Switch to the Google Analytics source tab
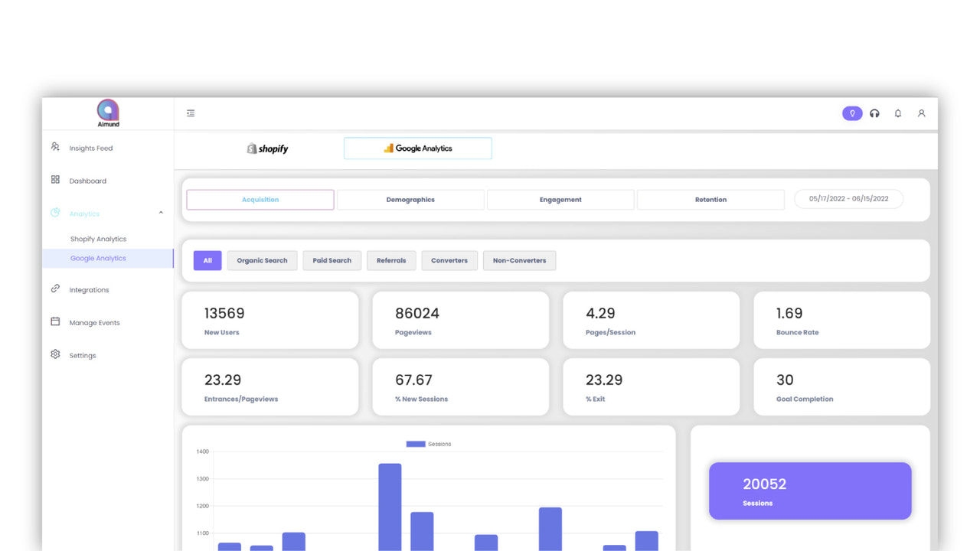 [x=417, y=148]
